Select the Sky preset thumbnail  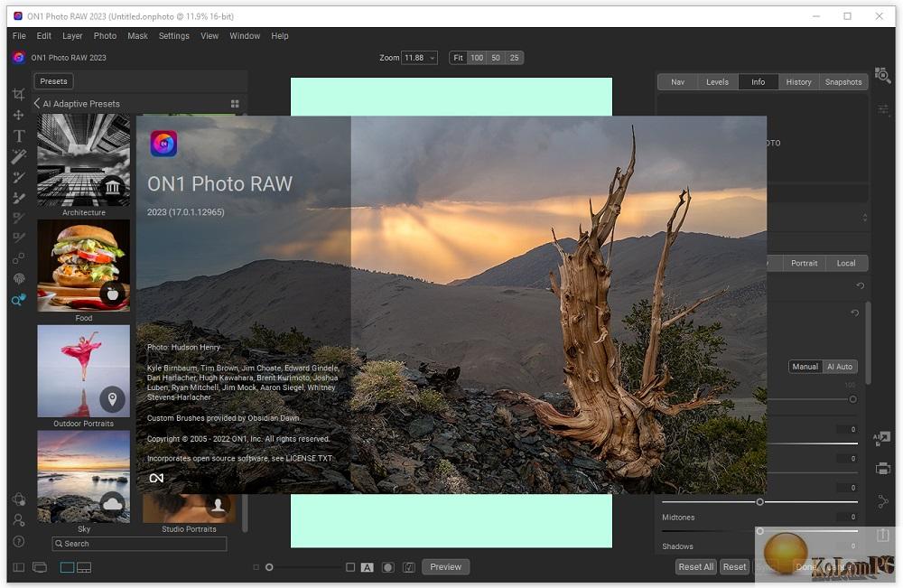click(x=83, y=476)
